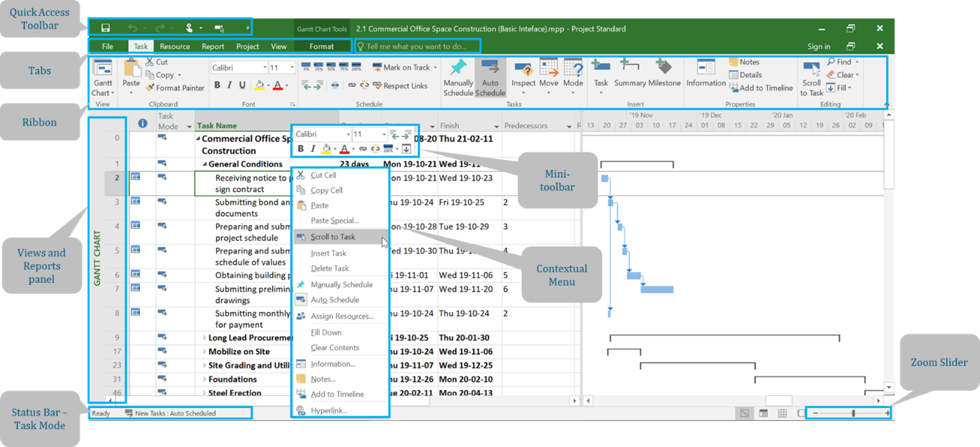Click the indicator info column header icon
The width and height of the screenshot is (980, 447).
tap(142, 122)
